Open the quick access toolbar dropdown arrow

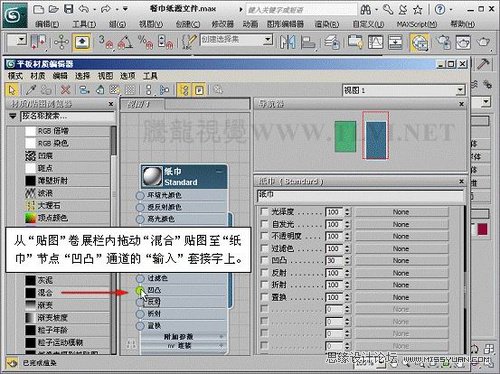[x=125, y=9]
